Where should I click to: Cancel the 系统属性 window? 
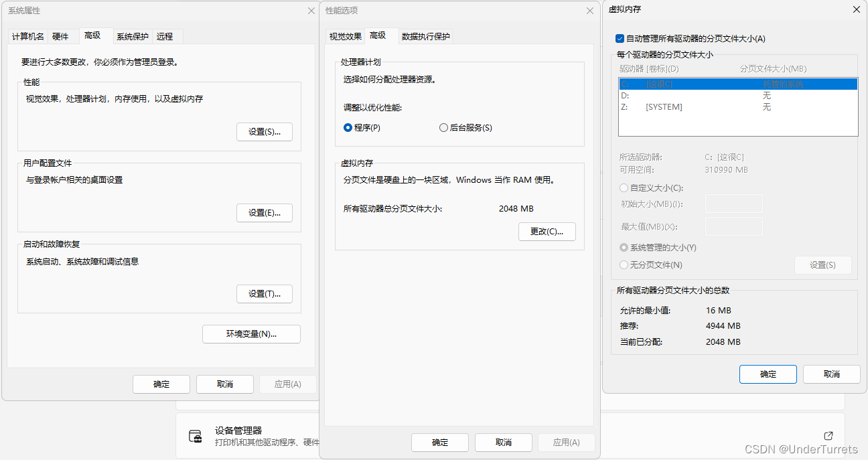pyautogui.click(x=225, y=384)
